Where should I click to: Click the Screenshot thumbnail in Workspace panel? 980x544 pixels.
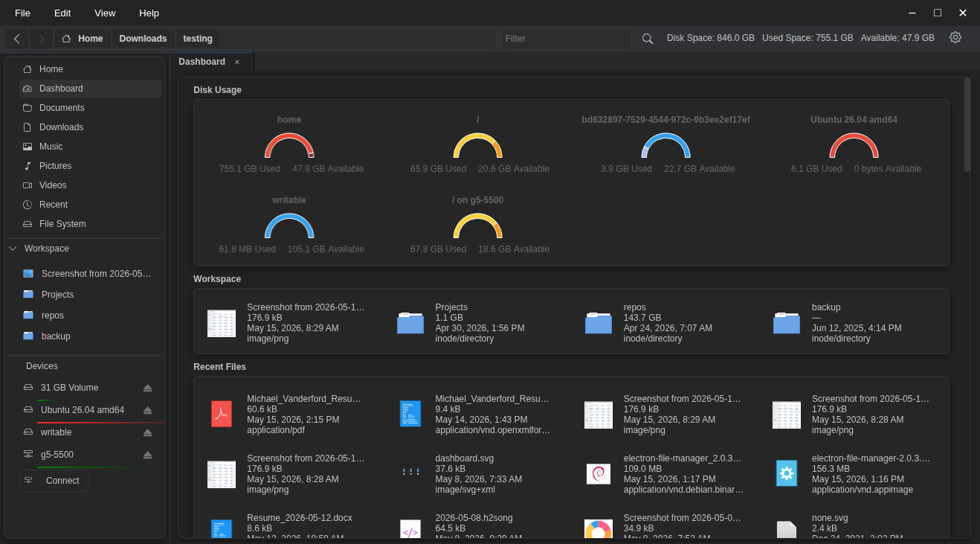[x=222, y=323]
